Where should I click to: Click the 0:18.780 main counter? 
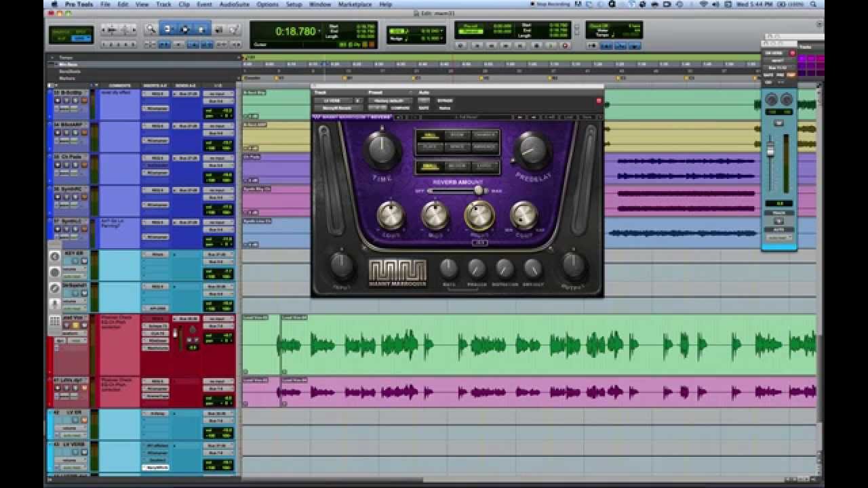(295, 31)
